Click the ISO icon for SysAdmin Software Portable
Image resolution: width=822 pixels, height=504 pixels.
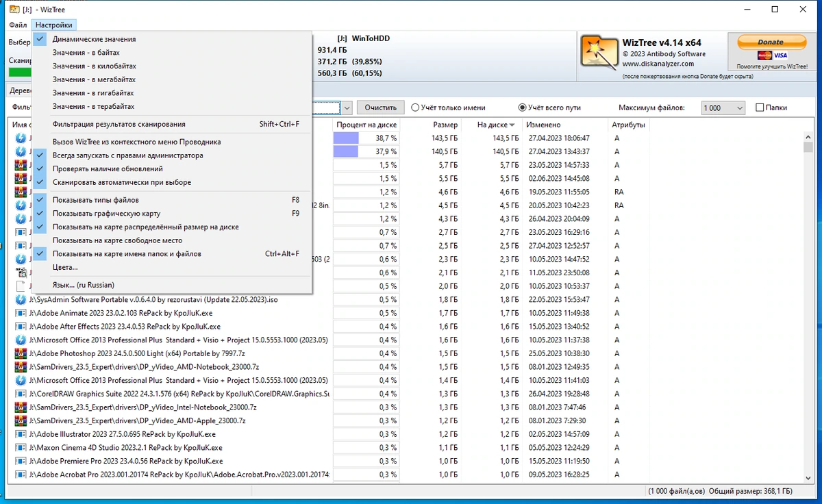tap(21, 300)
